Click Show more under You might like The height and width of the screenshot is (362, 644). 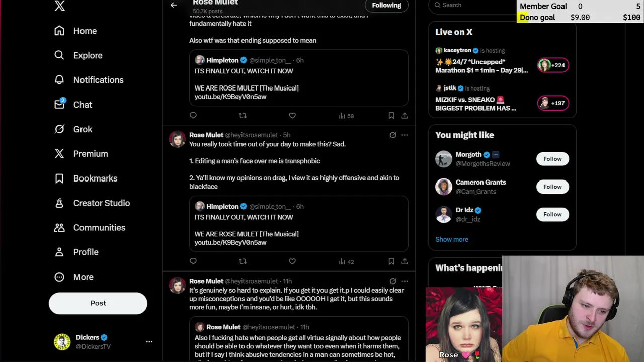(x=452, y=239)
